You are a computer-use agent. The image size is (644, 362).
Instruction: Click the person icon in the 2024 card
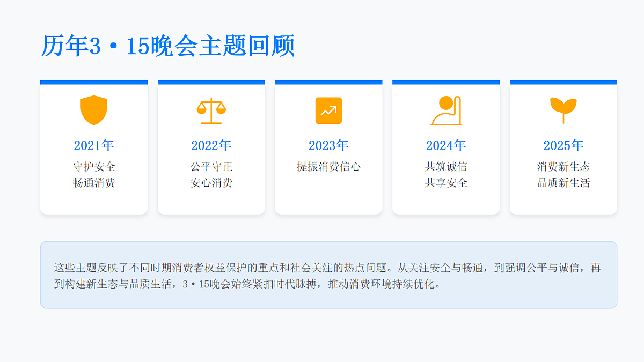click(446, 110)
